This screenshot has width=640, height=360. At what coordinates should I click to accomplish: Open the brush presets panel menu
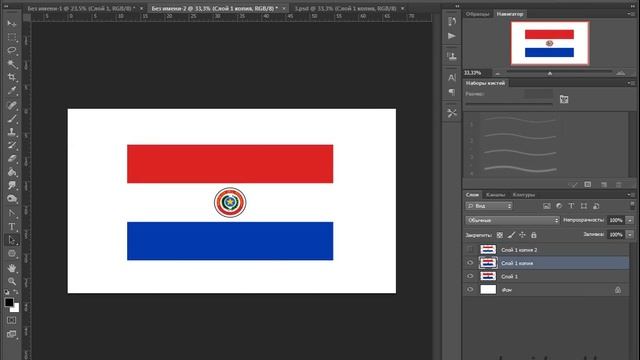click(x=631, y=83)
